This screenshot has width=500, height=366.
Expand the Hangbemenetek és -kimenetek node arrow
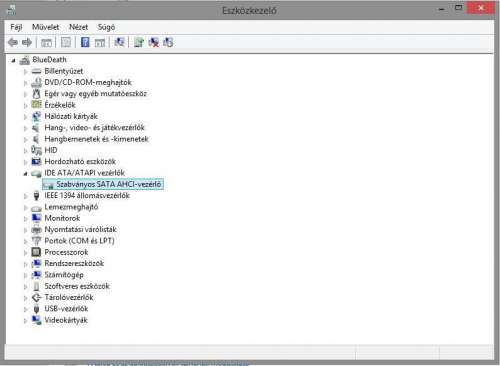click(x=25, y=140)
